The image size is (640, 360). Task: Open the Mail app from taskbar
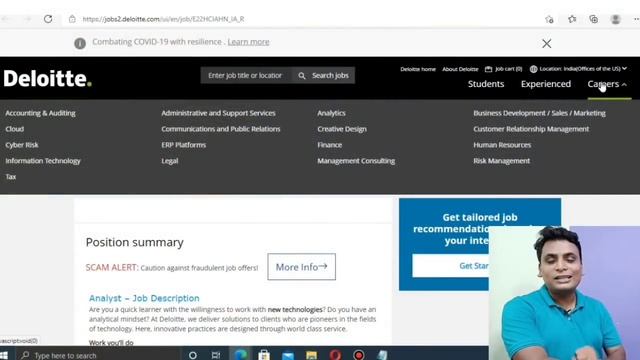288,356
